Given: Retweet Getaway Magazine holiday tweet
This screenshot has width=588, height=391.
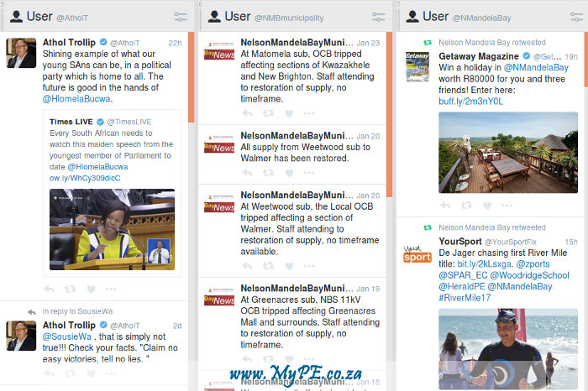Looking at the screenshot, I should (x=466, y=206).
